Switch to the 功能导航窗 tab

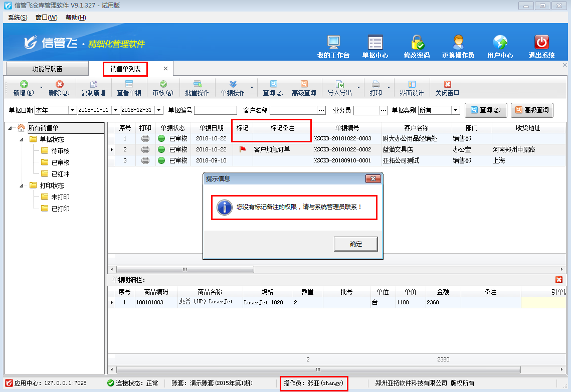48,68
